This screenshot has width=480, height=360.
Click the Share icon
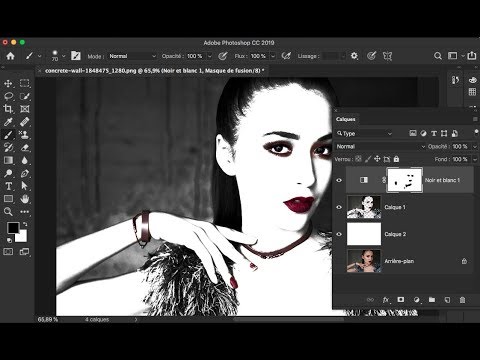tap(472, 56)
